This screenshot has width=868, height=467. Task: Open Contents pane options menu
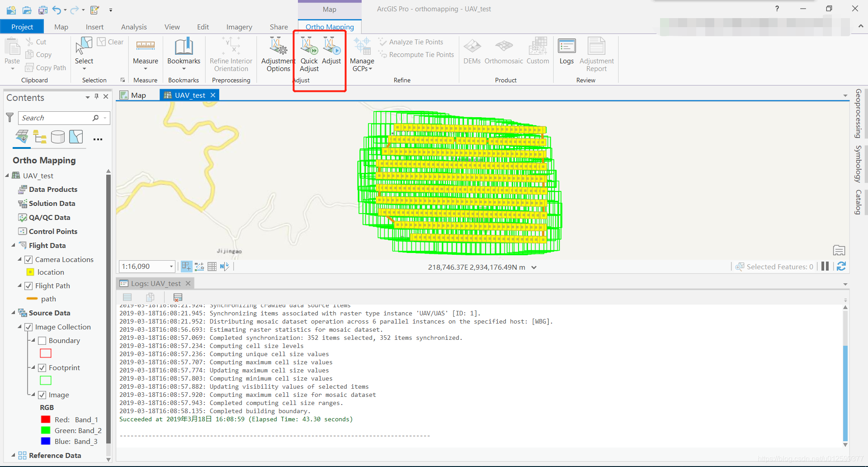88,97
